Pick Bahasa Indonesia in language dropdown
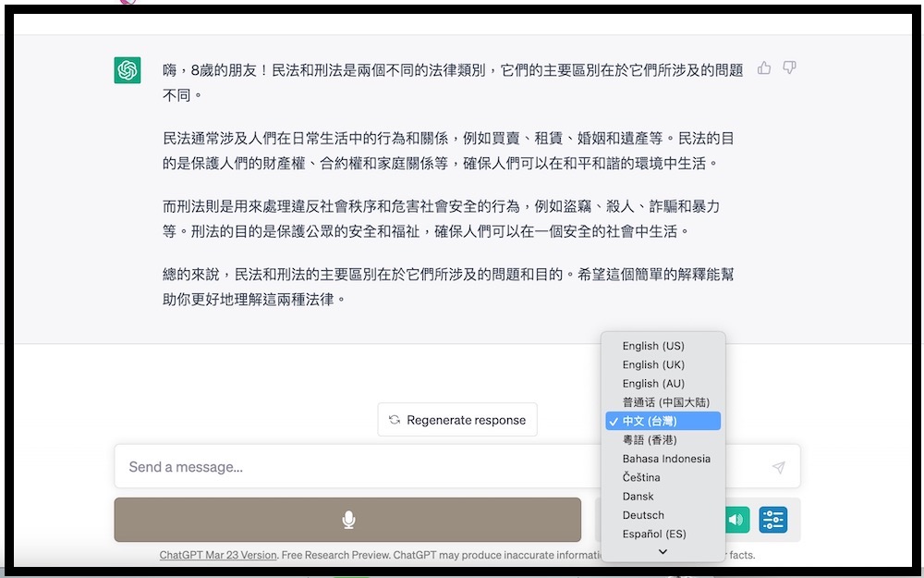 tap(666, 459)
